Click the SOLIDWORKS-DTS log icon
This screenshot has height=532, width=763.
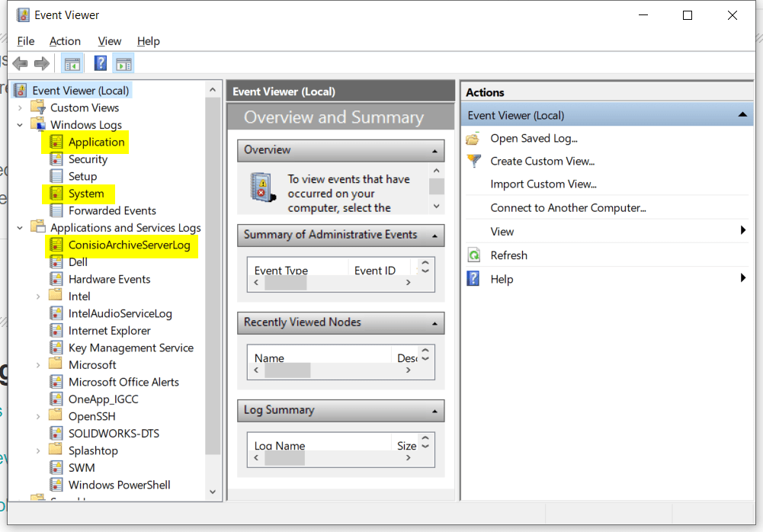pos(56,433)
